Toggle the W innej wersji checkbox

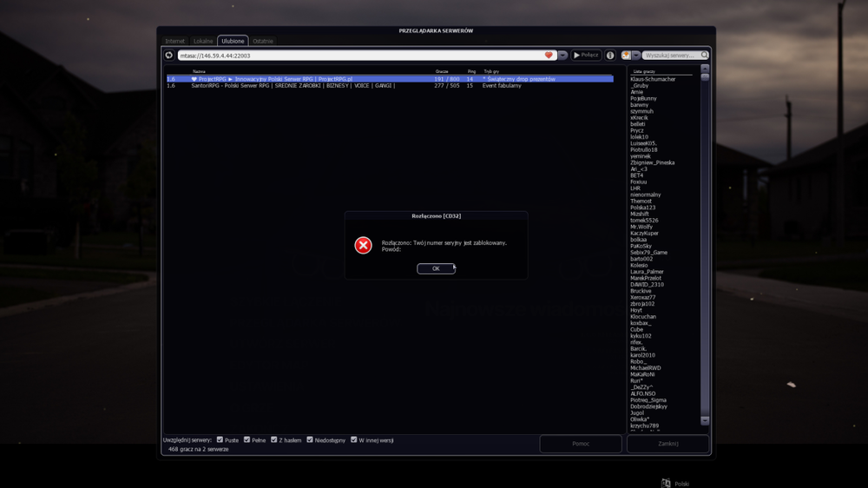[354, 440]
